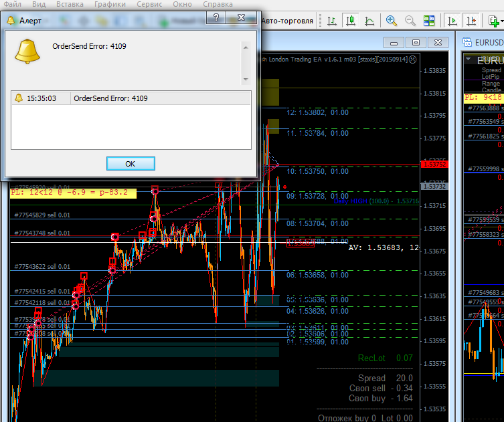Select order line #77542415 sell 0.01
This screenshot has width=504, height=422.
point(42,292)
